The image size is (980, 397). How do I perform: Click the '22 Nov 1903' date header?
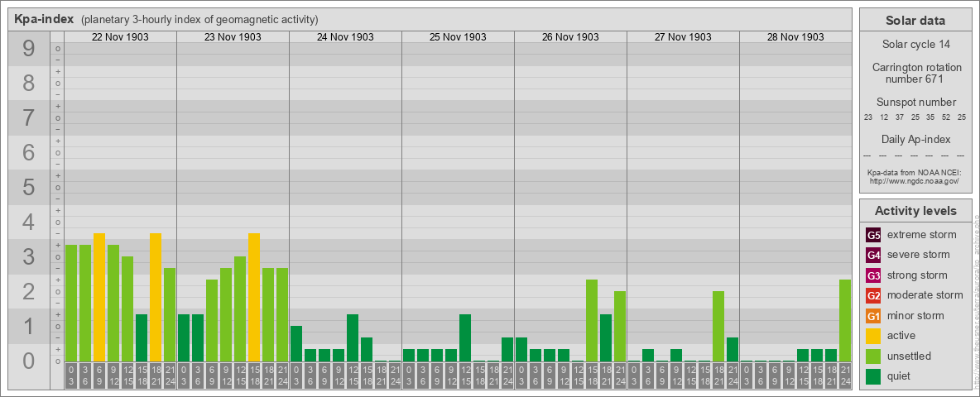(120, 37)
